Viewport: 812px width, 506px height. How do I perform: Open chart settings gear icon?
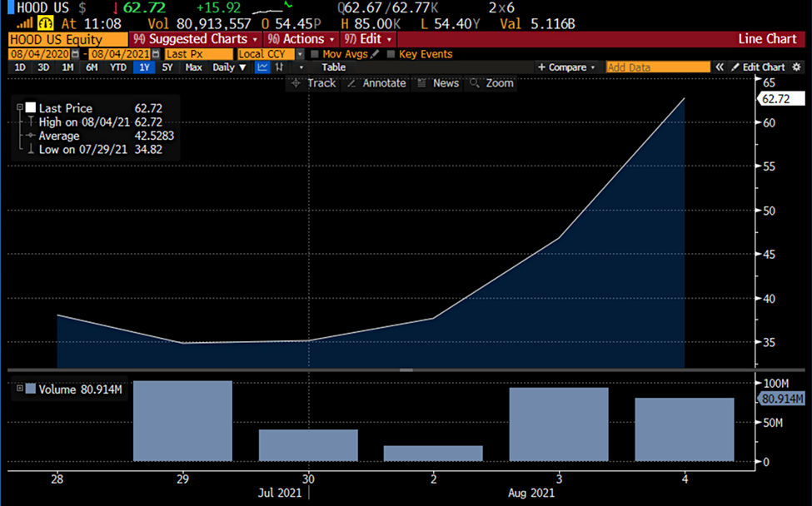coord(796,67)
